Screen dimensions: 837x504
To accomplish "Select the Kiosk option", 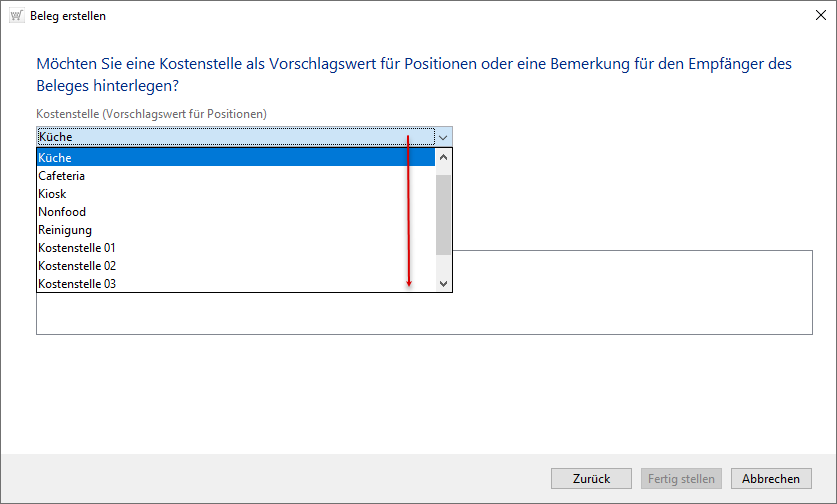I will (x=235, y=194).
